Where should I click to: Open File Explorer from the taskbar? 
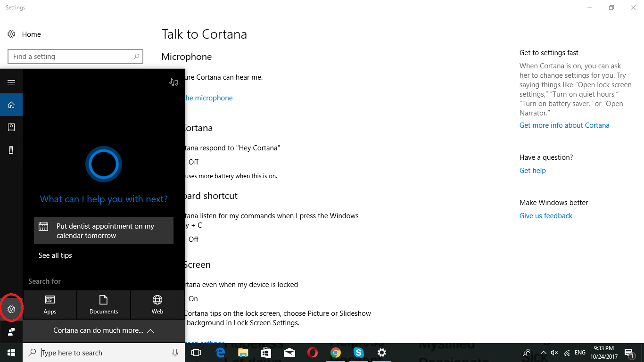pyautogui.click(x=243, y=353)
